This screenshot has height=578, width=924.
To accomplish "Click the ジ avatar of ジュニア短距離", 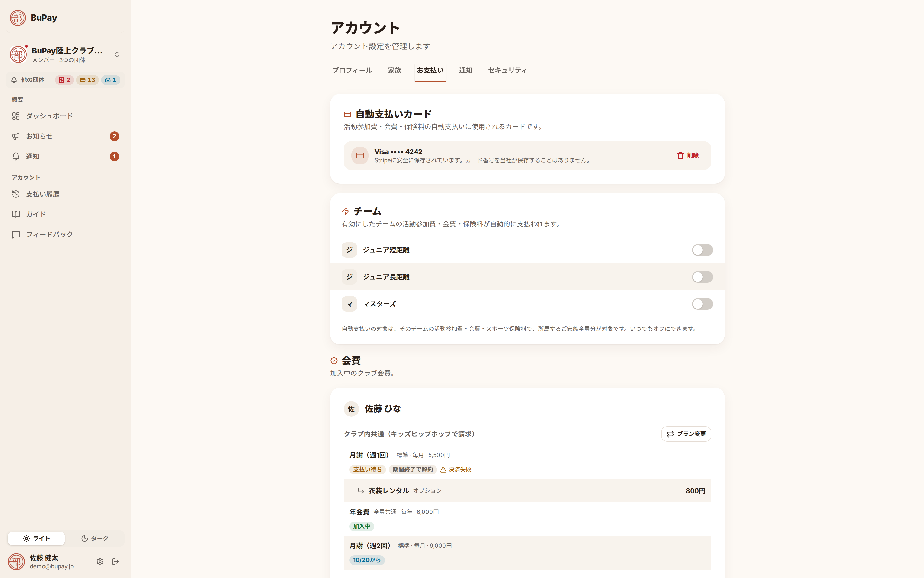I will pyautogui.click(x=349, y=250).
